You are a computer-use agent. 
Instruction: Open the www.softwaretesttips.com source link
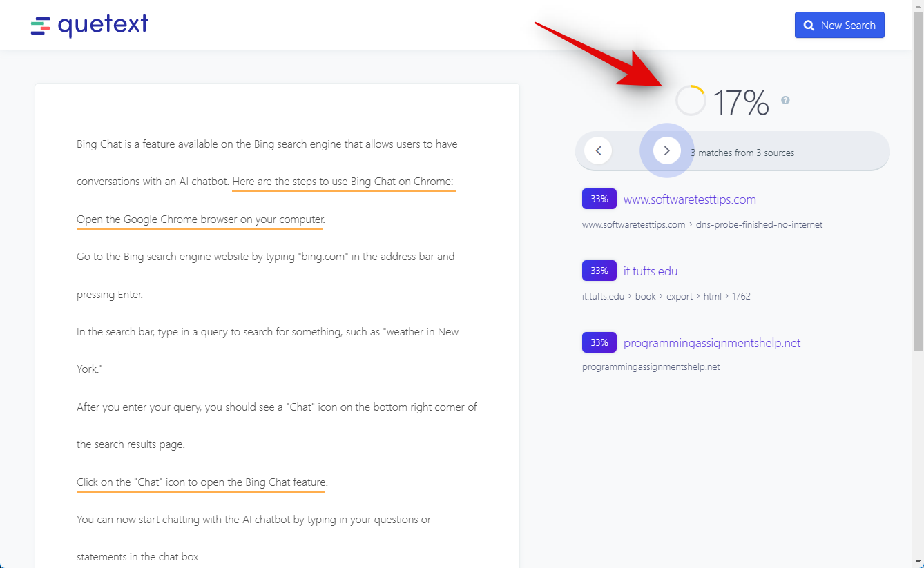click(x=689, y=199)
